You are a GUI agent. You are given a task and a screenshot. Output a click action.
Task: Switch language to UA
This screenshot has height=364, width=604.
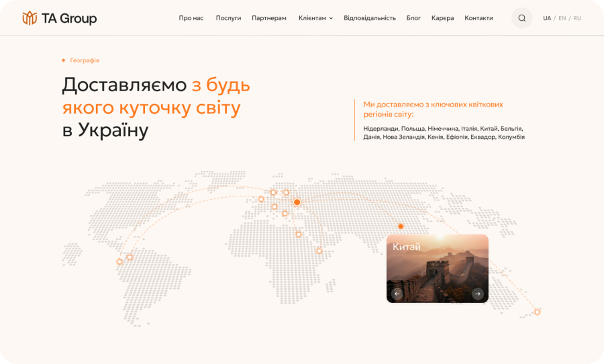547,18
